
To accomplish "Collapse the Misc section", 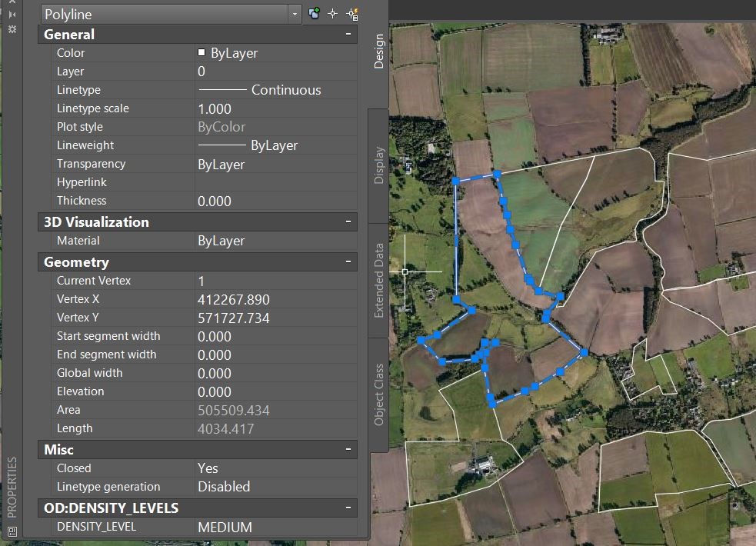I will coord(348,449).
